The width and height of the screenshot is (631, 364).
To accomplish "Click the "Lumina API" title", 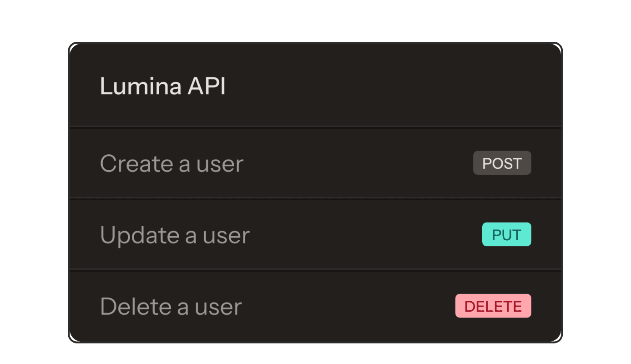I will tap(162, 86).
